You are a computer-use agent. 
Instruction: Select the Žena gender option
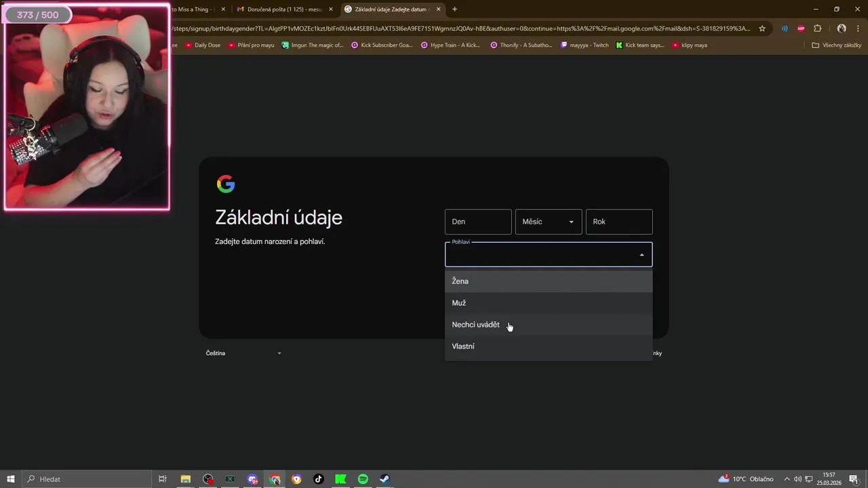pos(549,281)
